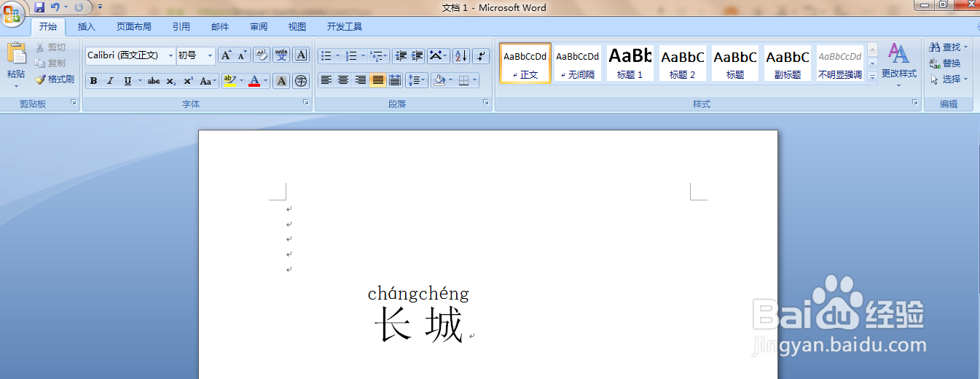The image size is (980, 379).
Task: Apply the 标题 1 (Heading 1) style
Action: (630, 63)
